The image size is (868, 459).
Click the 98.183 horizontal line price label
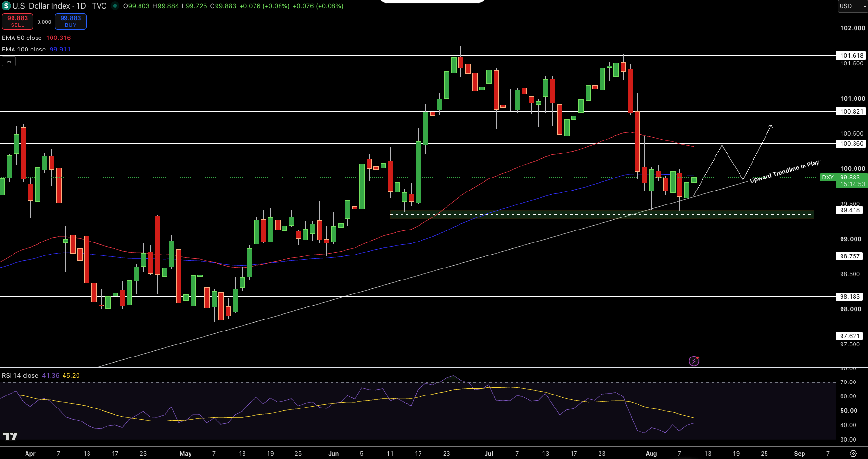[x=850, y=297]
